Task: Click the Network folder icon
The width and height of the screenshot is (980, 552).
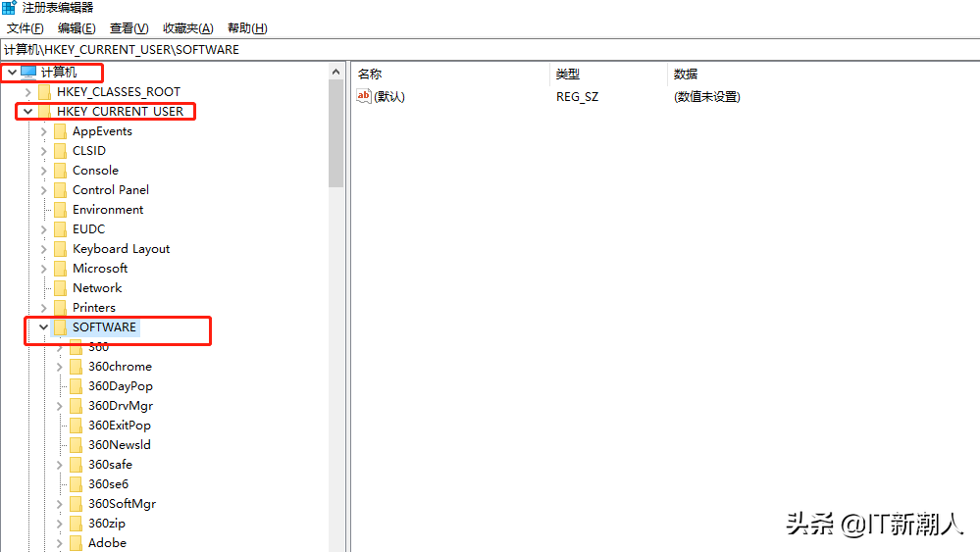Action: (60, 288)
